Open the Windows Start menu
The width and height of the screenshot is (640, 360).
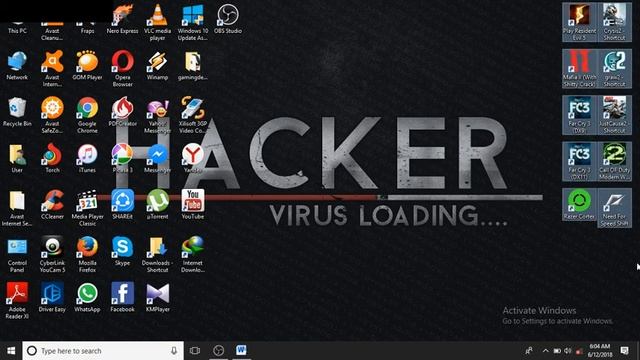[11, 351]
